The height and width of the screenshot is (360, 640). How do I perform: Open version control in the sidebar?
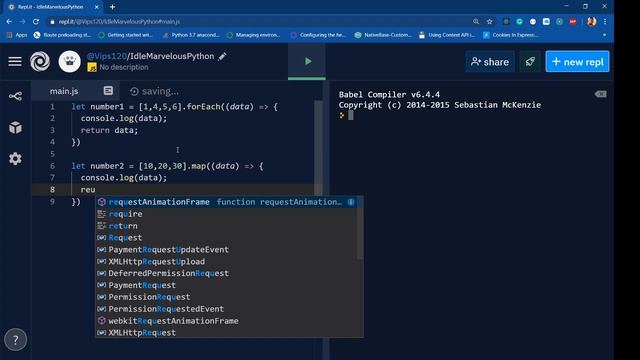click(x=16, y=96)
